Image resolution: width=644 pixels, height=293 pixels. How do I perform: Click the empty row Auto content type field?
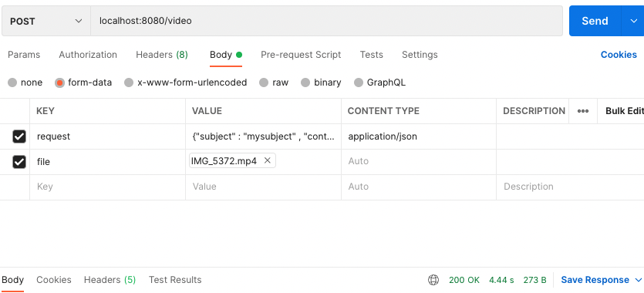419,187
